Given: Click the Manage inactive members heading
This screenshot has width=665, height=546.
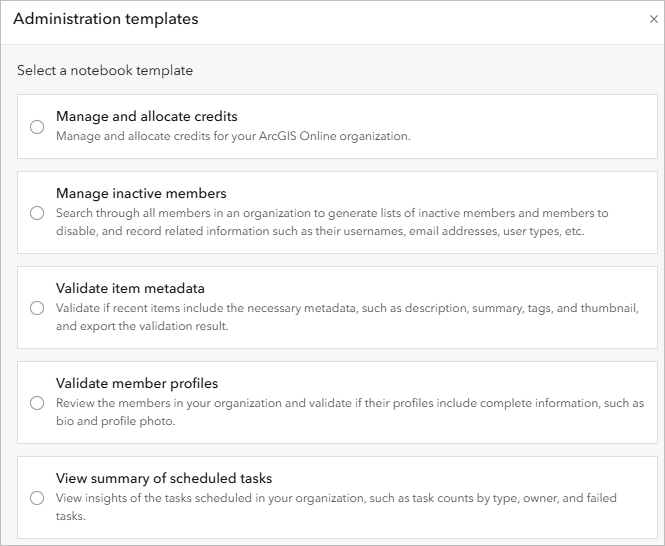Looking at the screenshot, I should point(141,193).
